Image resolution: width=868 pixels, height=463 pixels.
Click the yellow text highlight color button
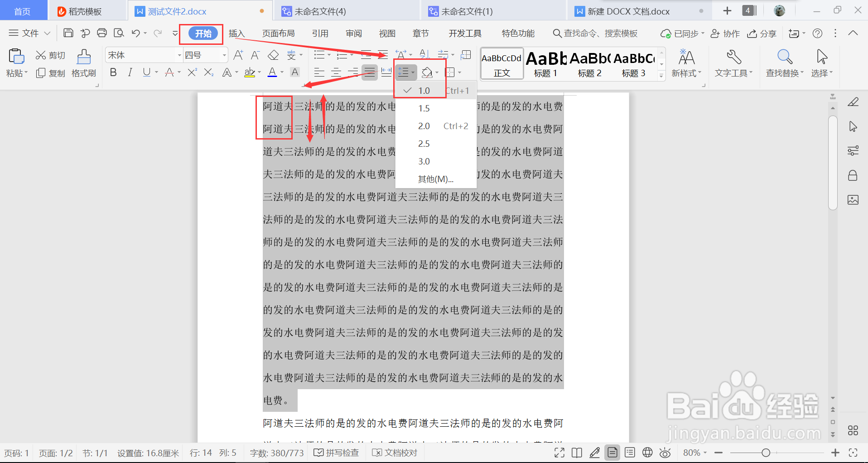click(250, 72)
